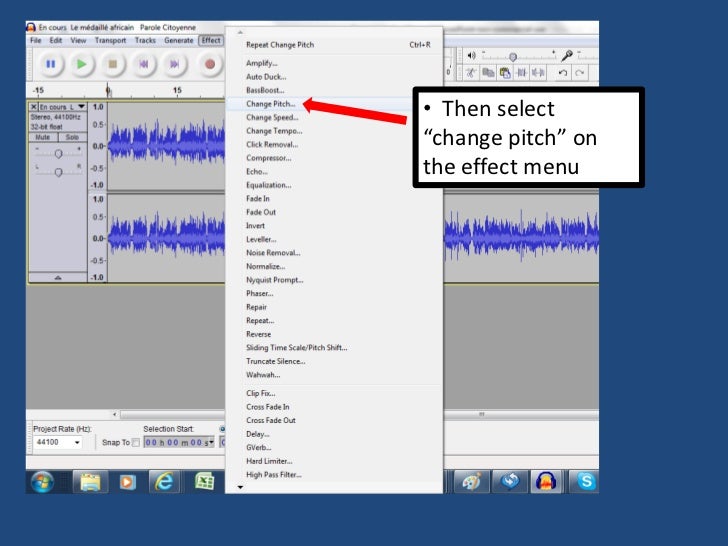Click the horizontal scrollbar left arrow
728x546 pixels.
coord(115,414)
